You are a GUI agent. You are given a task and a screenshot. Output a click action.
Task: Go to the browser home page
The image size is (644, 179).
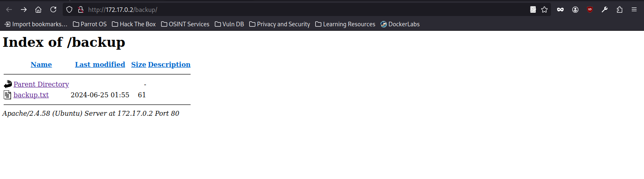pos(38,9)
